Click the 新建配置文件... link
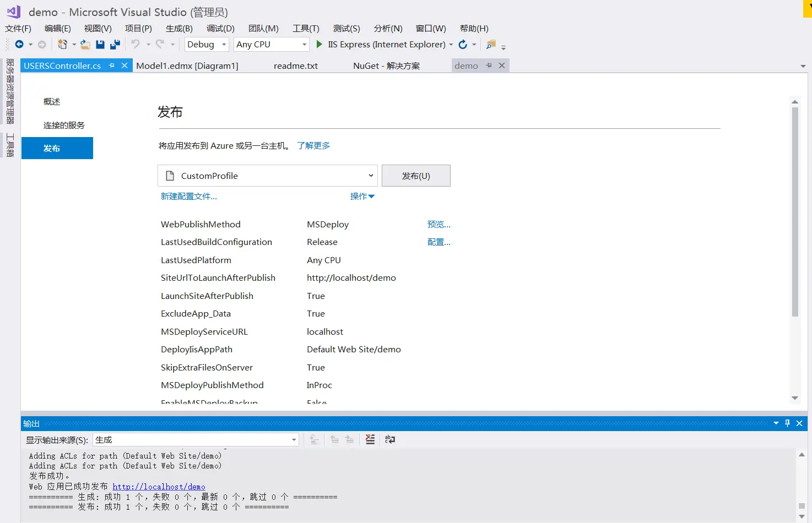Screen dimensions: 812x523 pyautogui.click(x=189, y=197)
